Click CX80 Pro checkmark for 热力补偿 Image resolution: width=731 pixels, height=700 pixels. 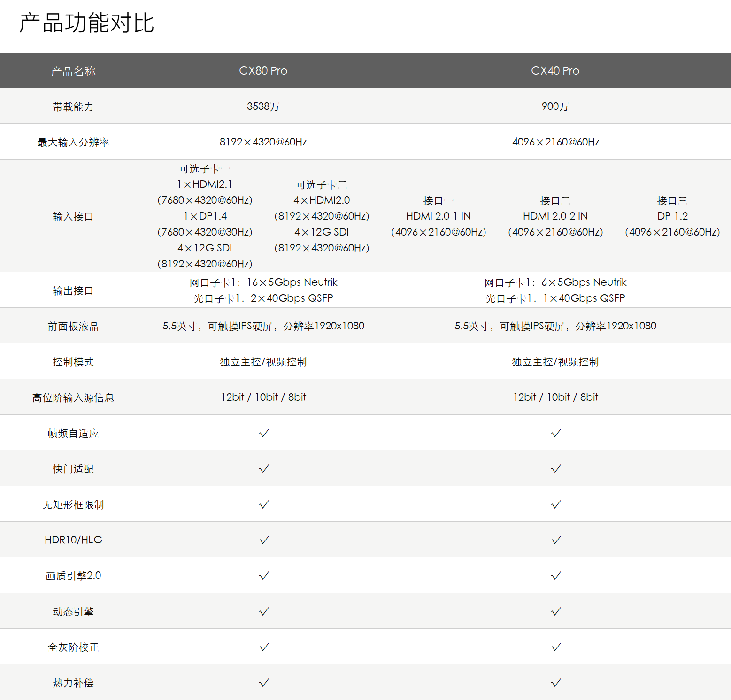[x=264, y=683]
